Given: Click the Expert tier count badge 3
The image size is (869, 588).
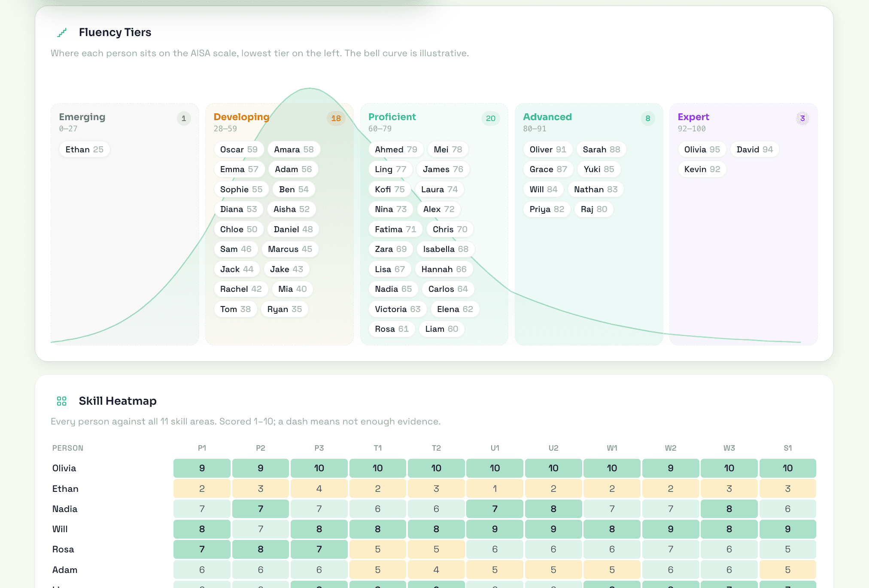Looking at the screenshot, I should [802, 118].
